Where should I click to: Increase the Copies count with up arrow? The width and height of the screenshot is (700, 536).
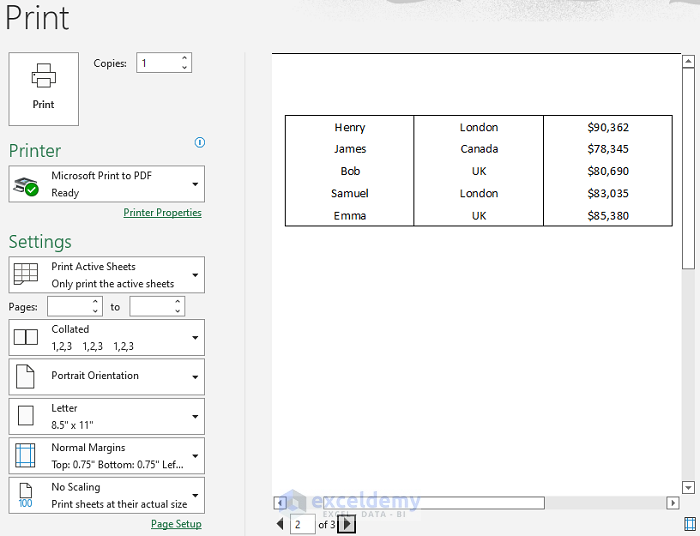tap(184, 58)
